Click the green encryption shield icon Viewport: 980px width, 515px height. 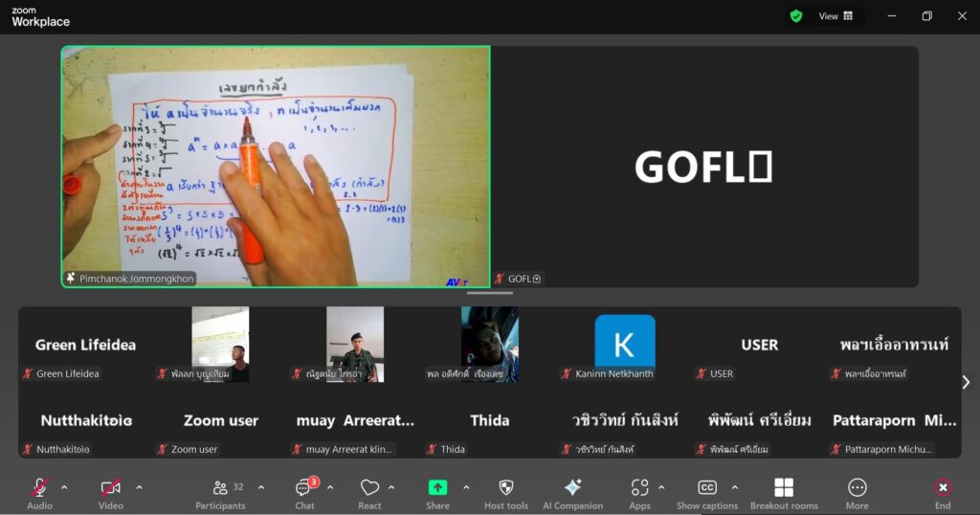click(795, 16)
